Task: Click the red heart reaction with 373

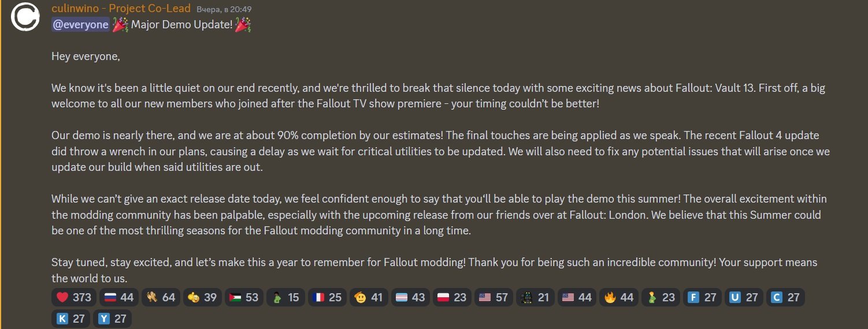Action: pos(74,298)
